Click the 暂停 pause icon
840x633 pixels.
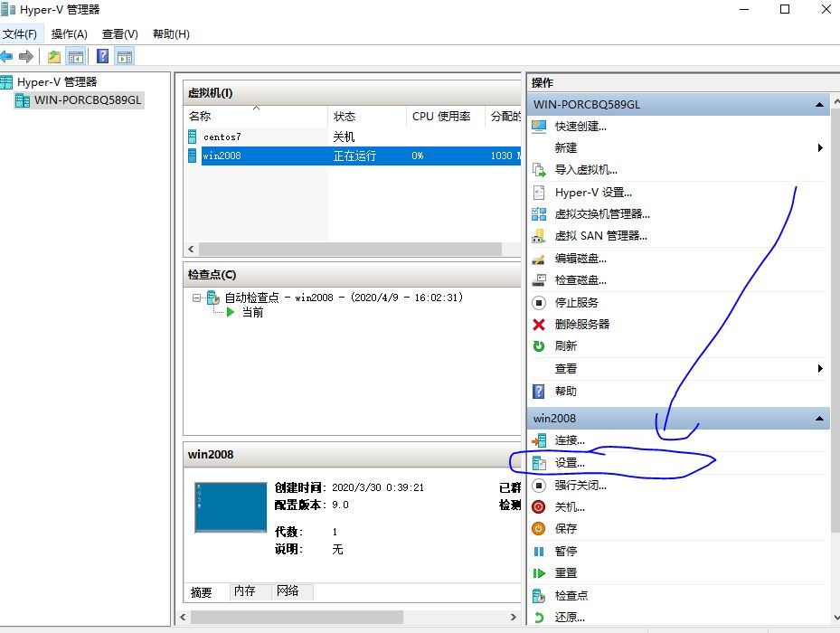tap(539, 552)
